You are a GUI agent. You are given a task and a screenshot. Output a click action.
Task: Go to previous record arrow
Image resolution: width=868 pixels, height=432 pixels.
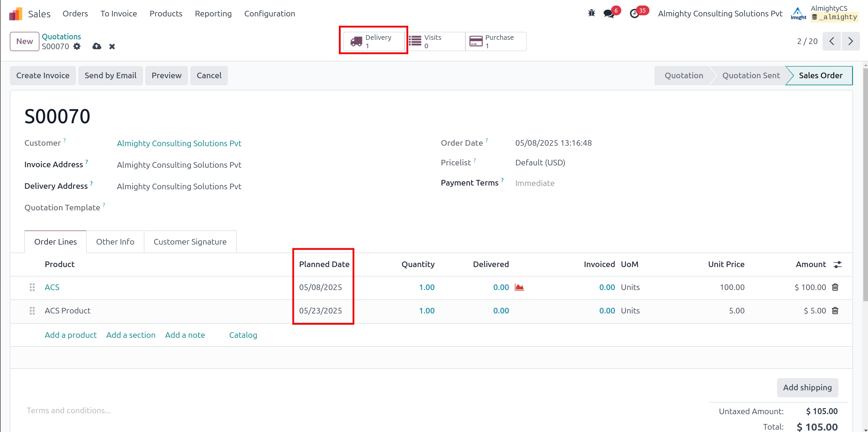831,41
